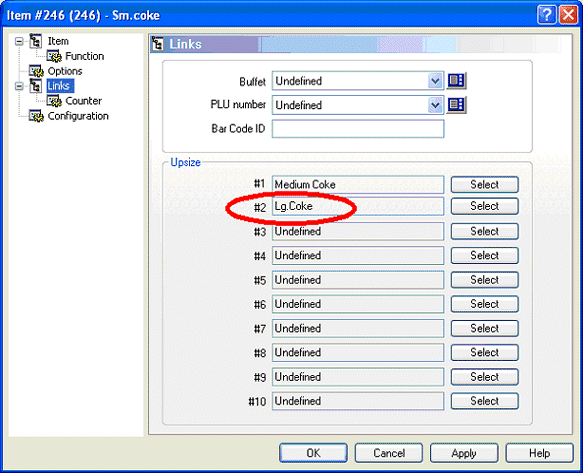
Task: Click Select button for upsize #5
Action: click(x=484, y=280)
